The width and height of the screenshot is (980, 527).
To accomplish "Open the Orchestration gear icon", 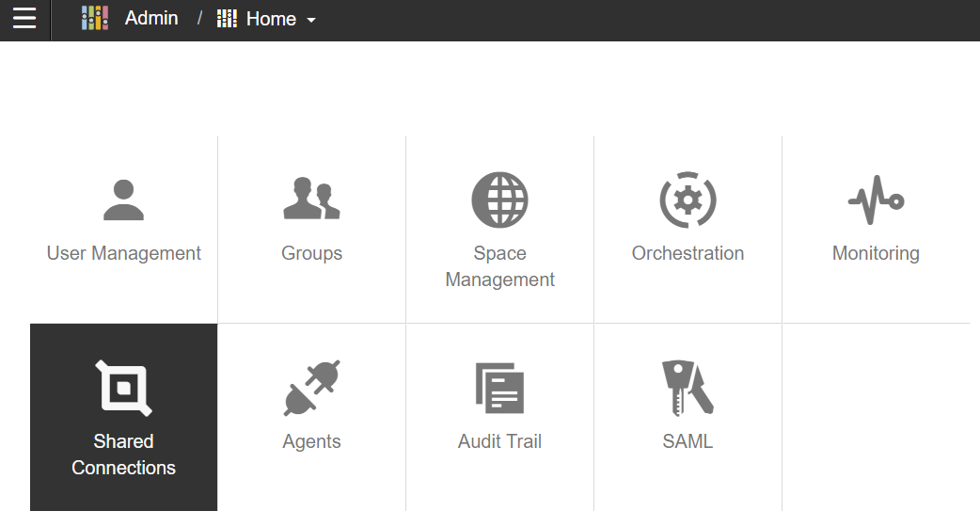I will (x=688, y=200).
